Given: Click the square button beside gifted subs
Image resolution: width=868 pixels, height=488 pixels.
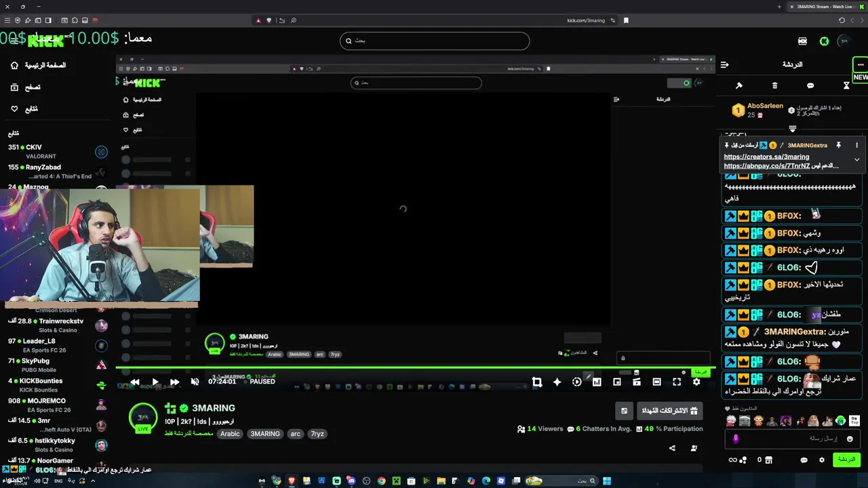Looking at the screenshot, I should coord(625,411).
